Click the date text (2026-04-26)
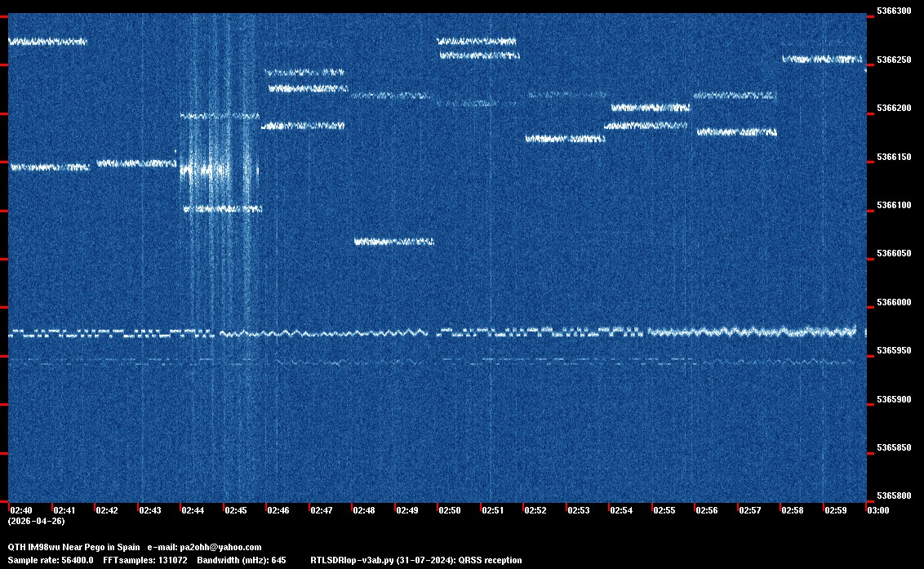This screenshot has height=569, width=924. [x=36, y=521]
